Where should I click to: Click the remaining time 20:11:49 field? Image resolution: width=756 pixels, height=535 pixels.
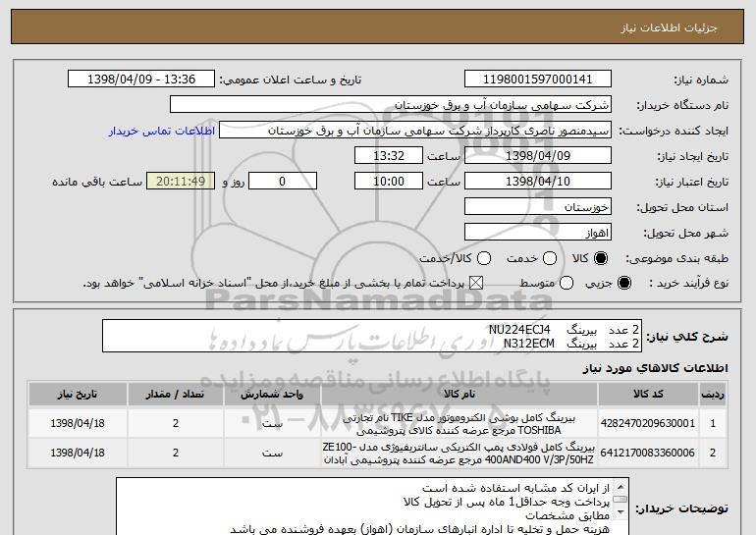tap(181, 182)
